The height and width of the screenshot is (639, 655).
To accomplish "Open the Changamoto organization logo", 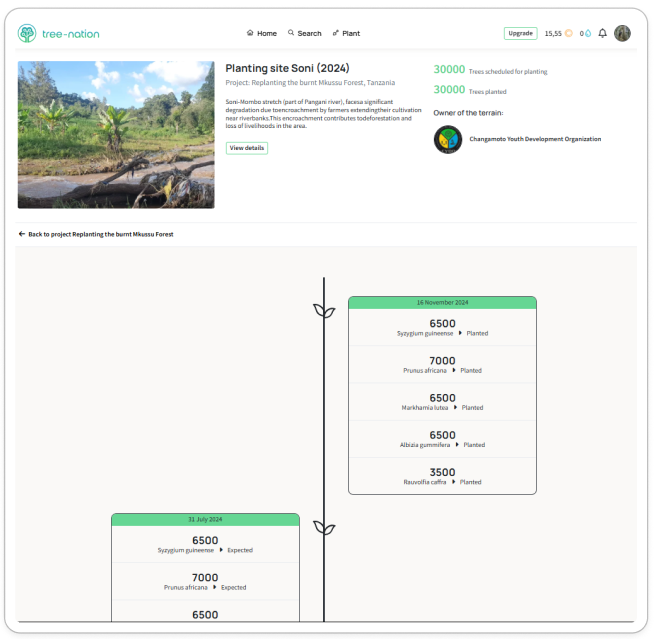I will click(448, 139).
